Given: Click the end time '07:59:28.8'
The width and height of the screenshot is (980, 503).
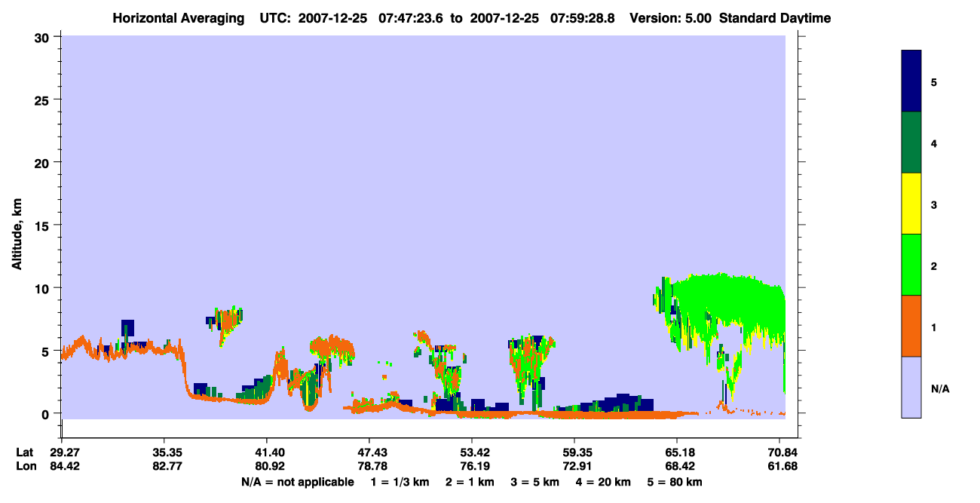Looking at the screenshot, I should point(583,18).
